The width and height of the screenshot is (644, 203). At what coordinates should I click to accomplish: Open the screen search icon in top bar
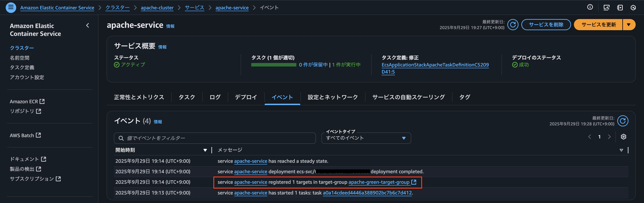point(607,7)
